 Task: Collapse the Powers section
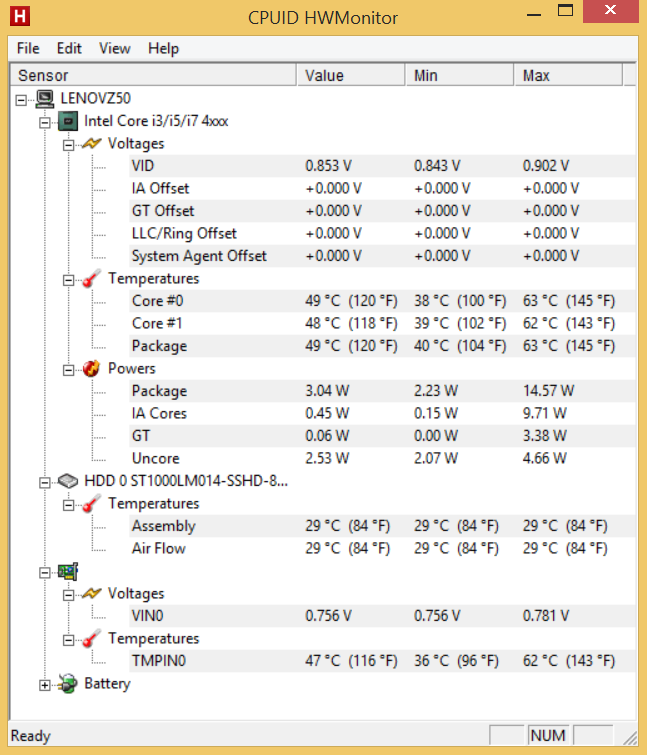coord(68,369)
